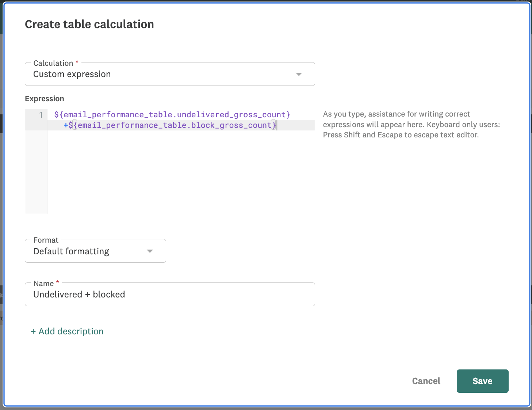
Task: Click the Name field with Undelivered + blocked
Action: tap(170, 295)
